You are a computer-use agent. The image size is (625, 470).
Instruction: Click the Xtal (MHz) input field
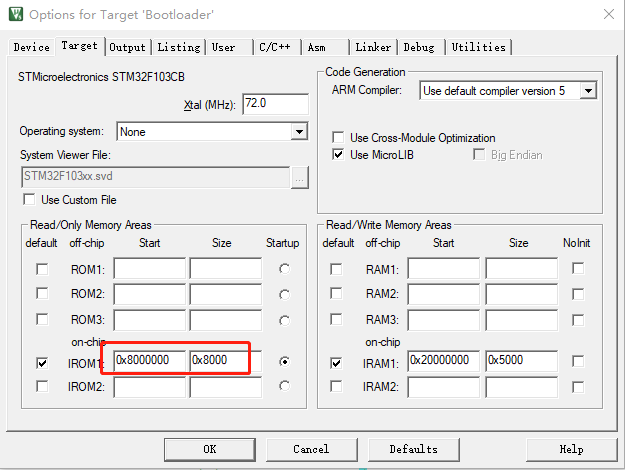click(275, 104)
